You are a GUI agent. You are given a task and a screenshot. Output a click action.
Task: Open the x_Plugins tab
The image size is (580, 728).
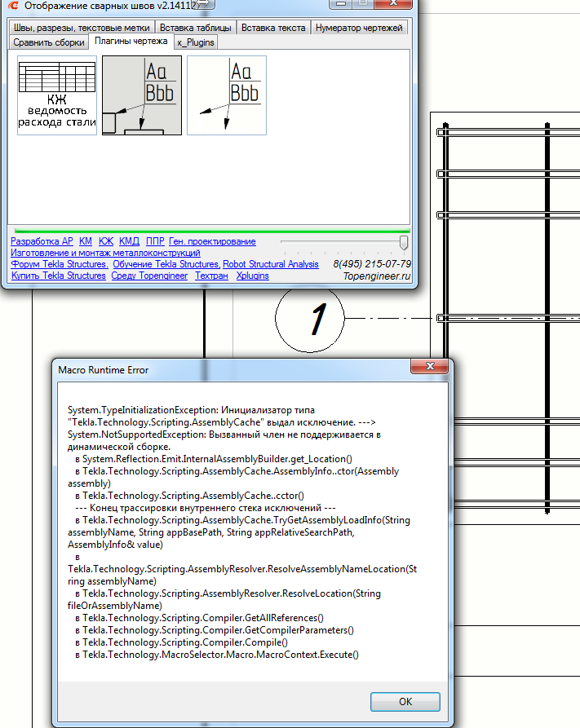[196, 42]
